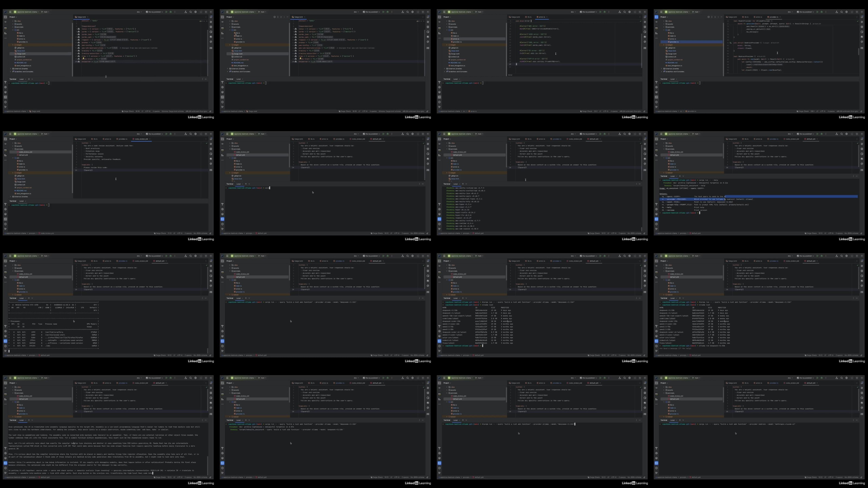Open capstone-bedrock-ollama project dropdown in the error.rs frame
Image resolution: width=868 pixels, height=488 pixels.
[x=460, y=12]
